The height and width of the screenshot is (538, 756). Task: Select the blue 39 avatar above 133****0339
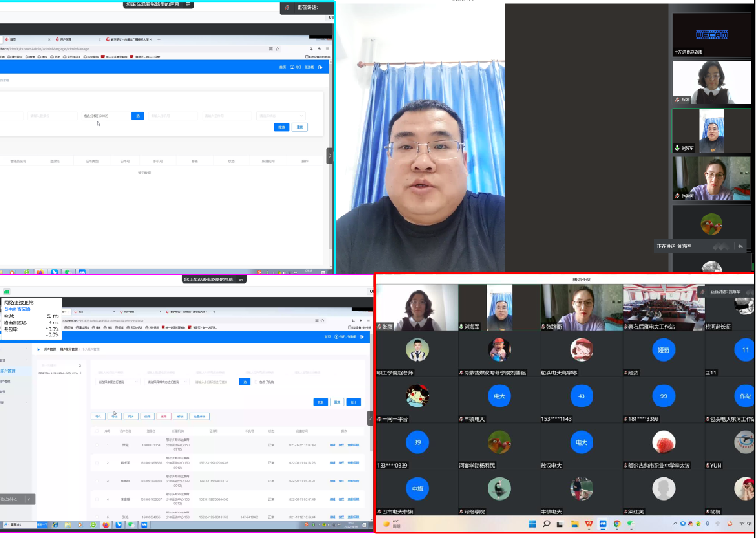pyautogui.click(x=417, y=442)
